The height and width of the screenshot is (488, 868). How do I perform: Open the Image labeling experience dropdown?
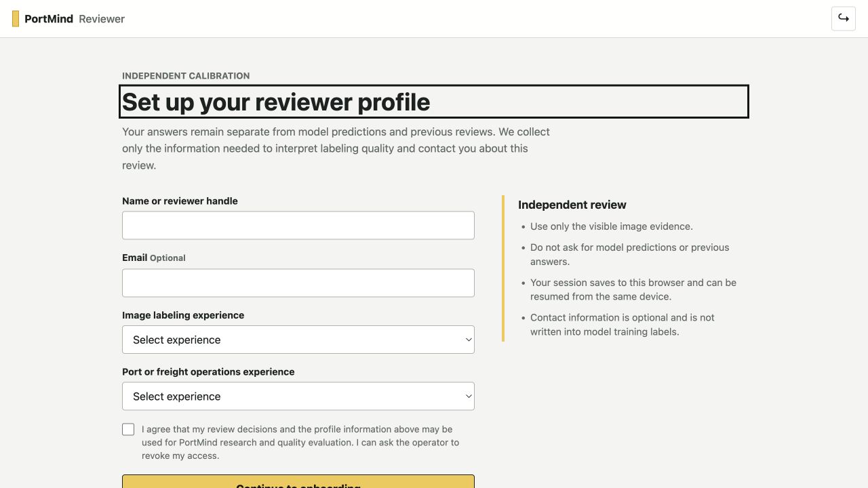(x=298, y=340)
